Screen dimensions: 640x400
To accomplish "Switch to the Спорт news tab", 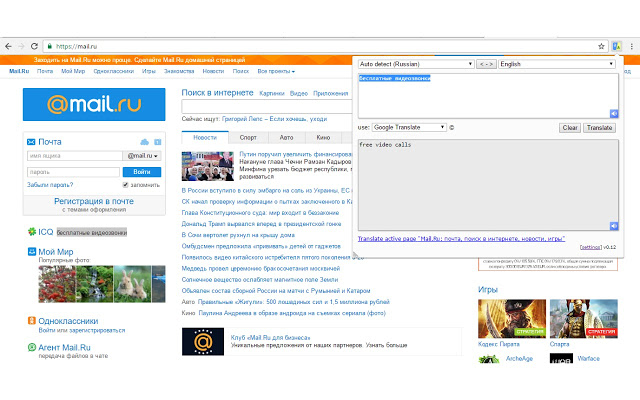I will [247, 136].
